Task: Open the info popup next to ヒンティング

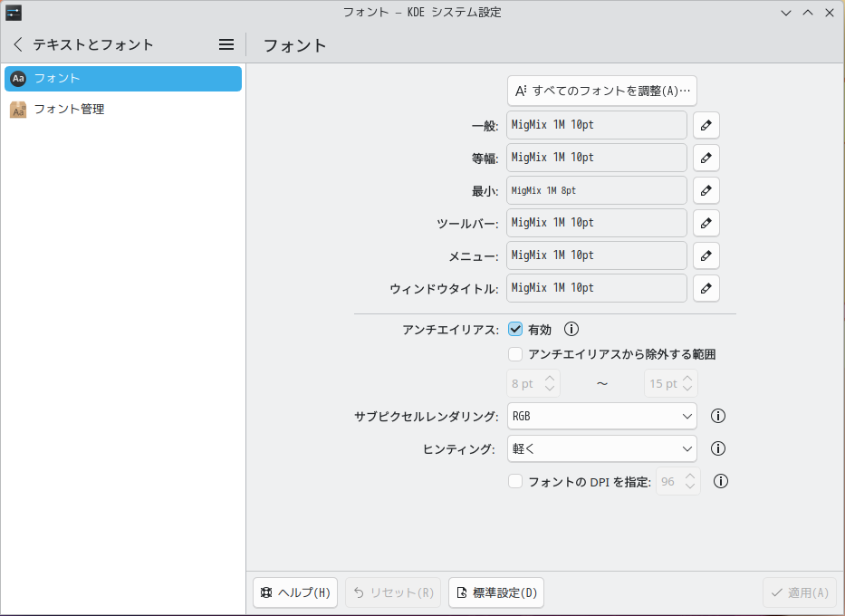Action: click(x=718, y=448)
